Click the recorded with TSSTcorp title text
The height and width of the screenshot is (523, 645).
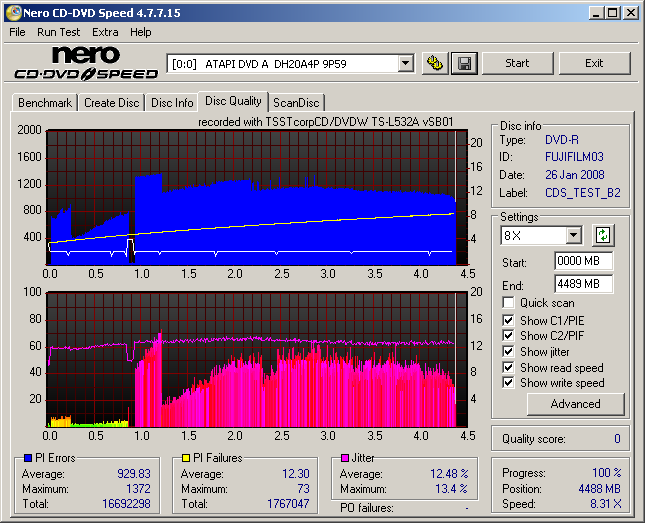point(326,122)
